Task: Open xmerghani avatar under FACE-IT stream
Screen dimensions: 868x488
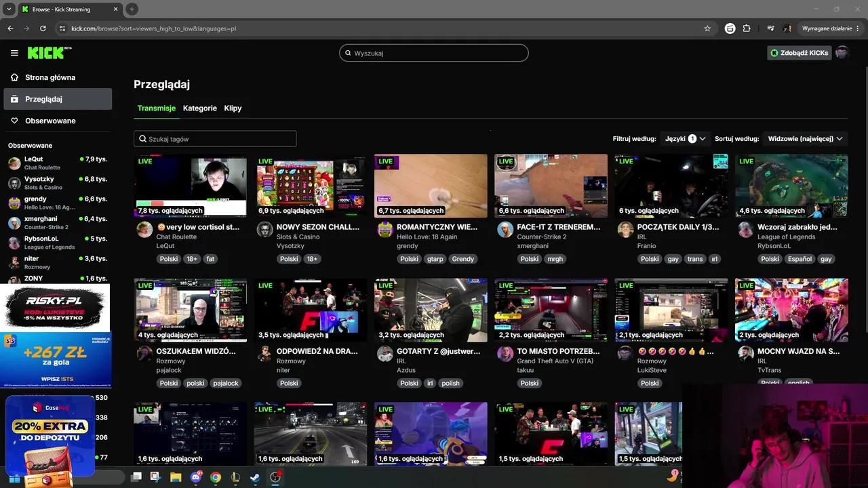Action: click(x=505, y=230)
